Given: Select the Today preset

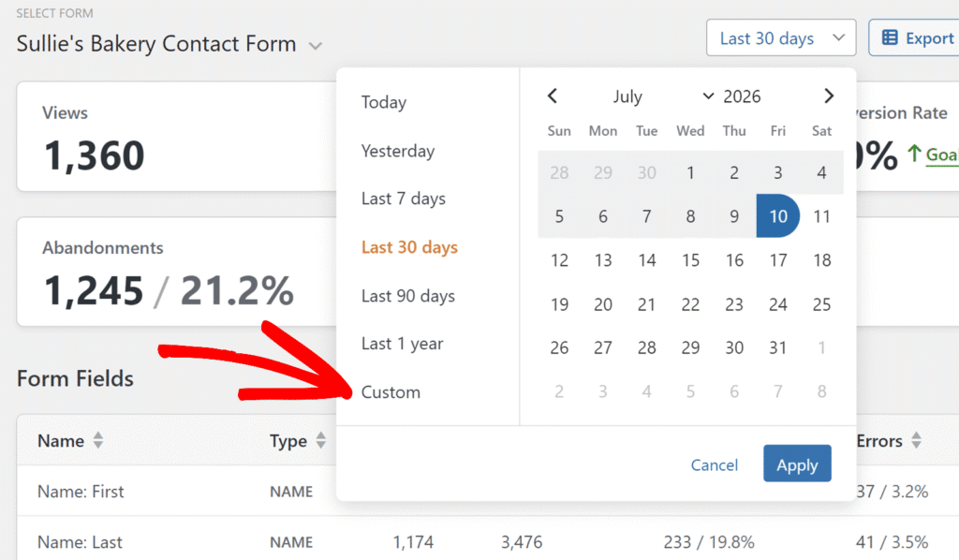Looking at the screenshot, I should (383, 102).
